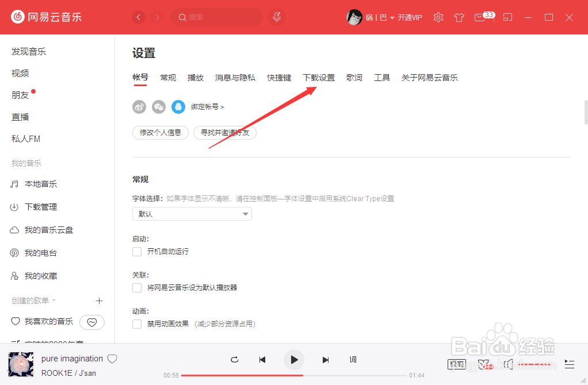
Task: Select the 工具 settings tab
Action: coord(382,78)
